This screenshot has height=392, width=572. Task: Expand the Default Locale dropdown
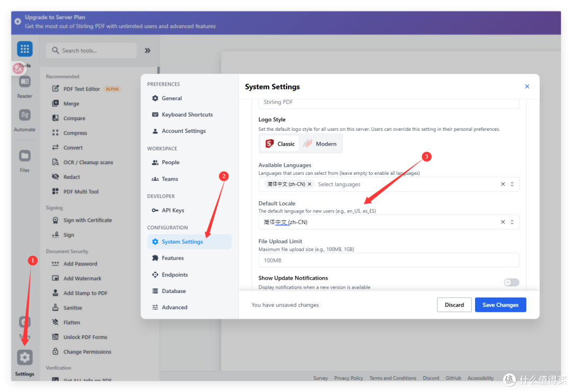tap(512, 222)
